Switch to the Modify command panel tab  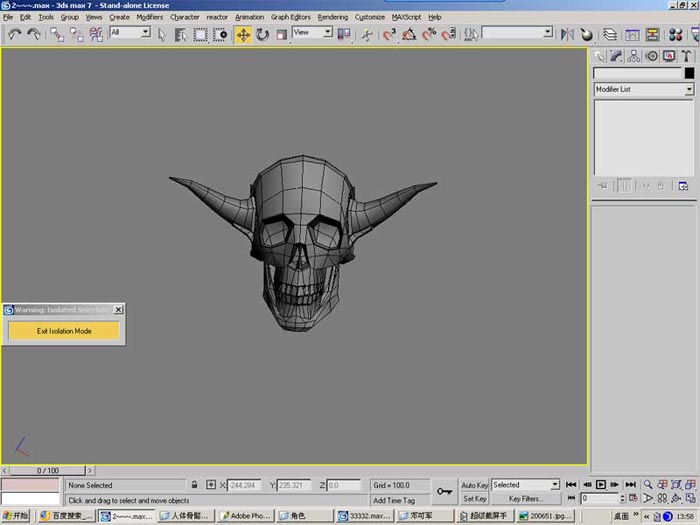coord(617,56)
